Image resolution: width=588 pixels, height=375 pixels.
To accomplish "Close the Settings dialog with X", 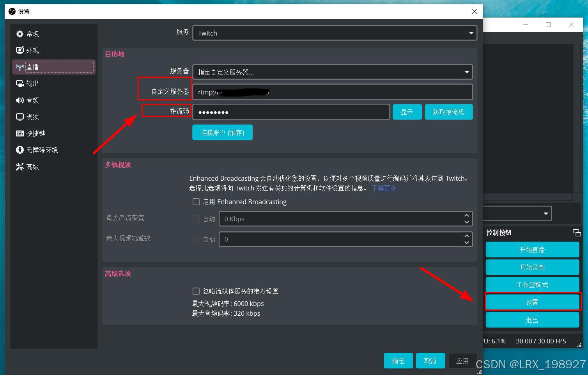I will pyautogui.click(x=475, y=11).
